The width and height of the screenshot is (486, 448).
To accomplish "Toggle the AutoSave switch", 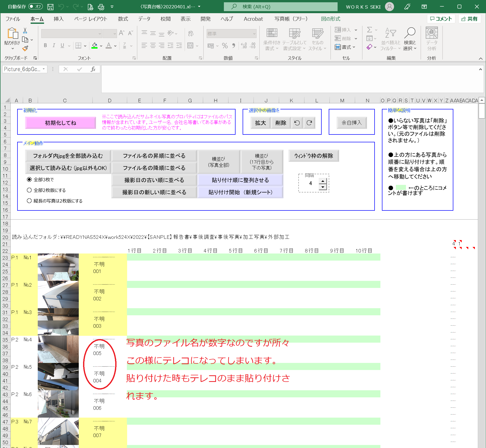I will pos(35,7).
